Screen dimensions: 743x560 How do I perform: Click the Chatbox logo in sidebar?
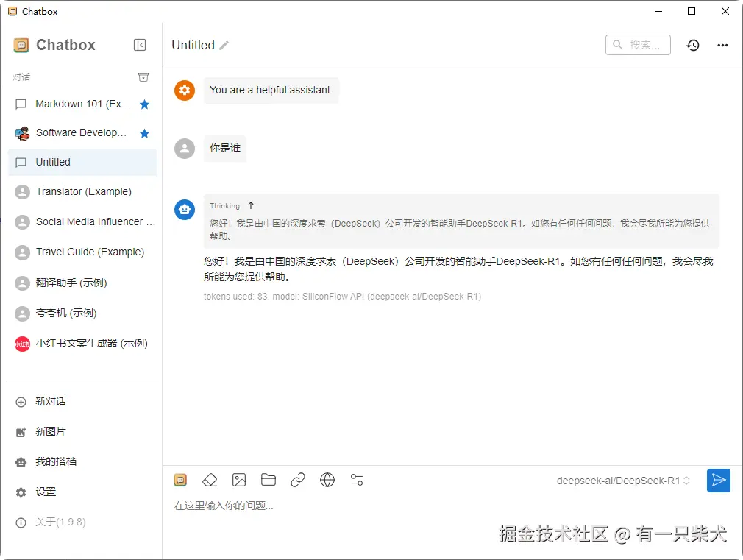point(21,45)
